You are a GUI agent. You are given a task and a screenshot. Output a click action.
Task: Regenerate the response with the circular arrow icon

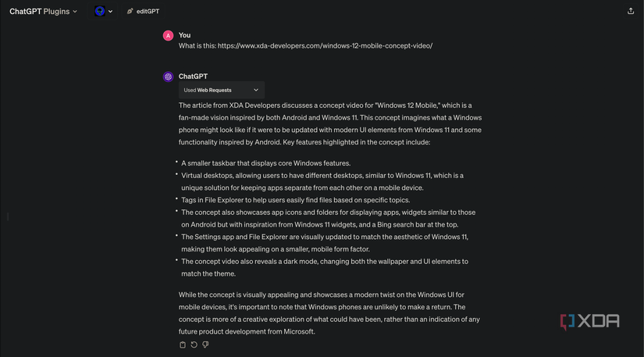[194, 345]
